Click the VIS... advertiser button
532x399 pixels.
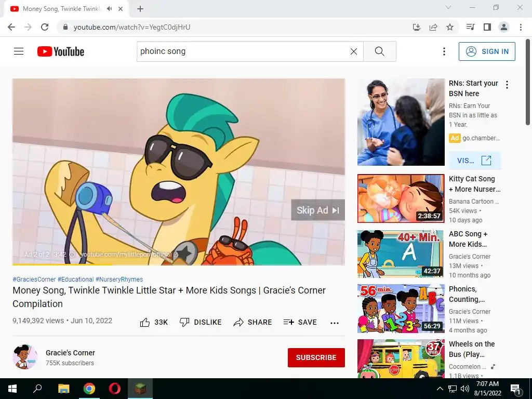474,161
